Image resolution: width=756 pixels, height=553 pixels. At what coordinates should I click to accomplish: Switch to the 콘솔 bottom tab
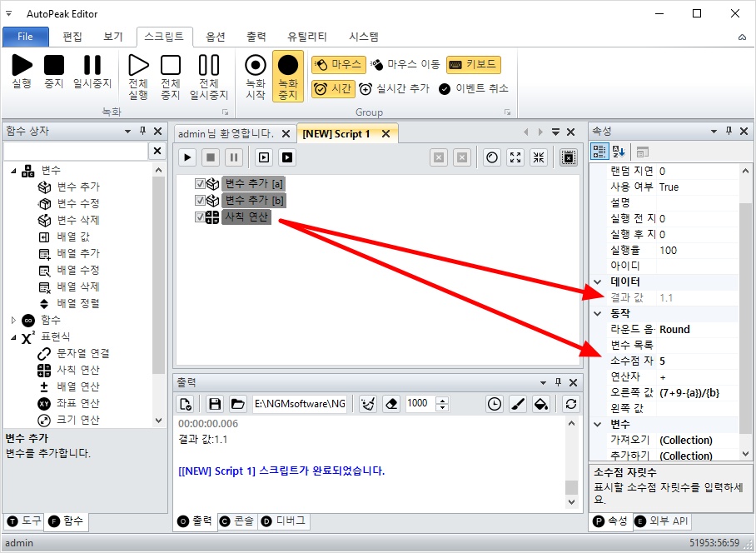237,521
